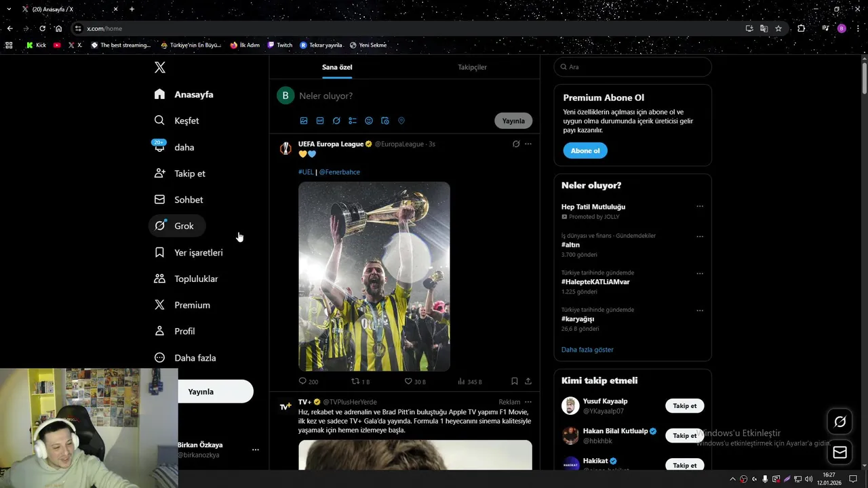The width and height of the screenshot is (868, 488).
Task: Open Anasayfa home in sidebar
Action: coord(184,94)
